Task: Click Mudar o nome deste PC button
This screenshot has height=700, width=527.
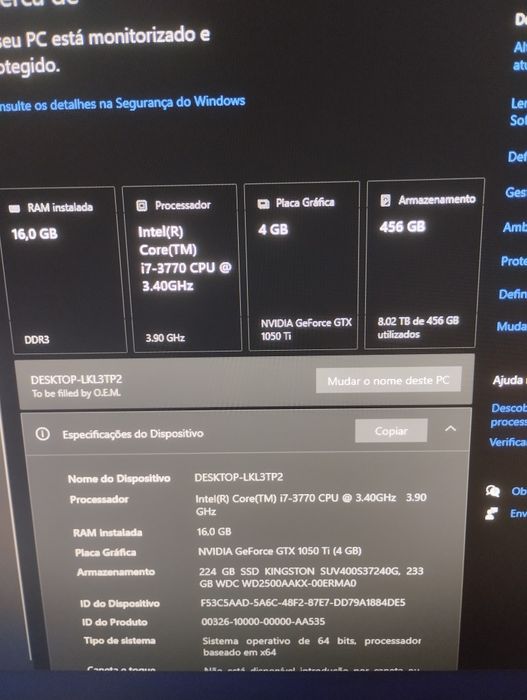Action: (x=388, y=380)
